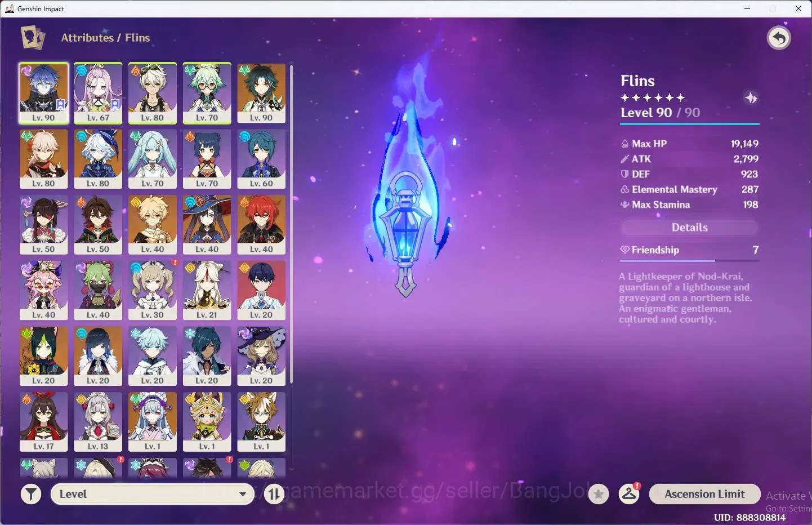The image size is (812, 525).
Task: Open the character filter funnel
Action: click(x=31, y=495)
